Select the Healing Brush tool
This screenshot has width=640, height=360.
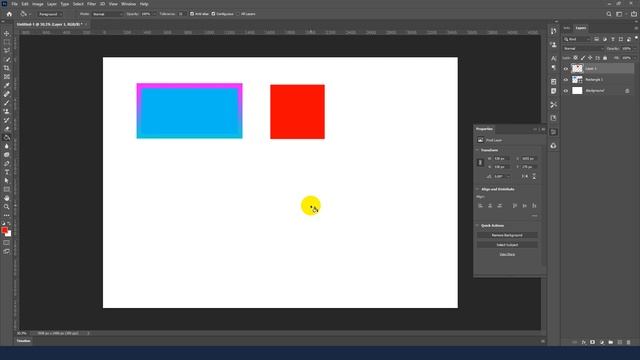[x=7, y=94]
